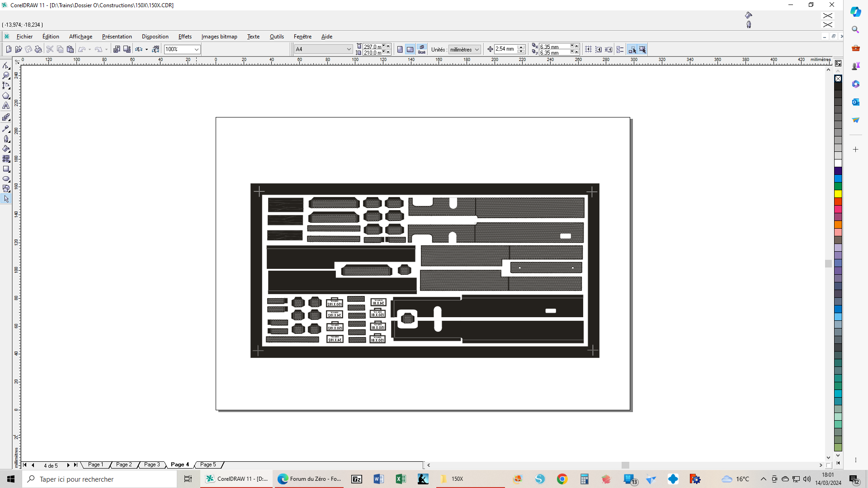
Task: Expand the Unités millimètres dropdown
Action: pos(476,50)
